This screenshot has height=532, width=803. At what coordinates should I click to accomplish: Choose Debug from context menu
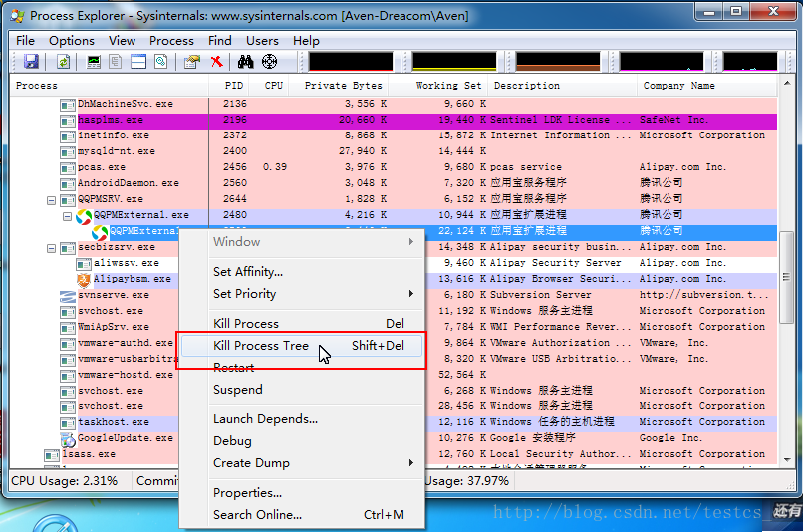(302, 441)
